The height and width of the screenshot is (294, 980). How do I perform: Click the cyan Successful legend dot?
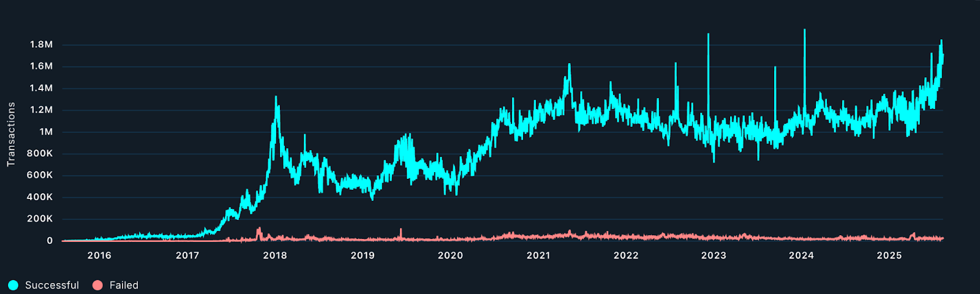coord(13,285)
